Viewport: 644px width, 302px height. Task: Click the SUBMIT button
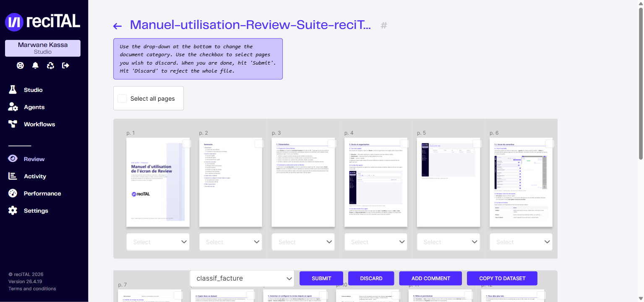click(321, 279)
